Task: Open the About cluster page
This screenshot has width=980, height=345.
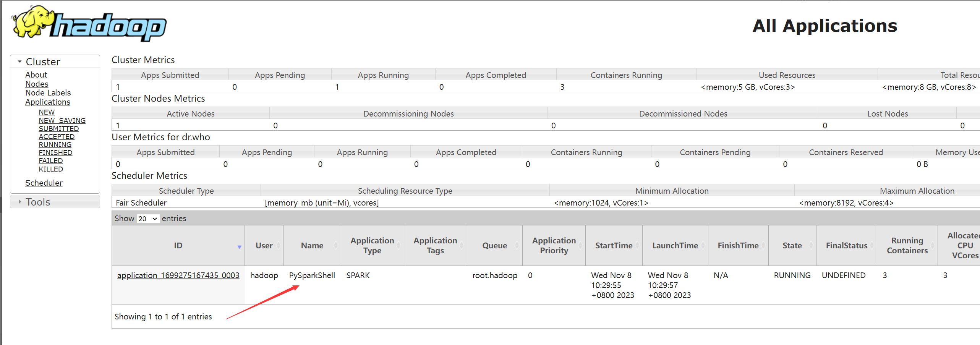Action: pos(36,75)
